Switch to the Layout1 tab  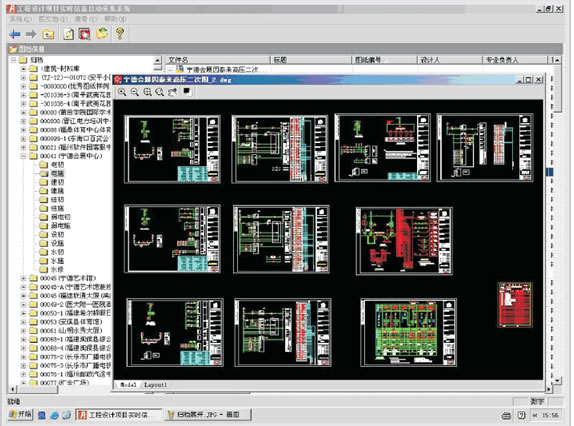tap(155, 385)
